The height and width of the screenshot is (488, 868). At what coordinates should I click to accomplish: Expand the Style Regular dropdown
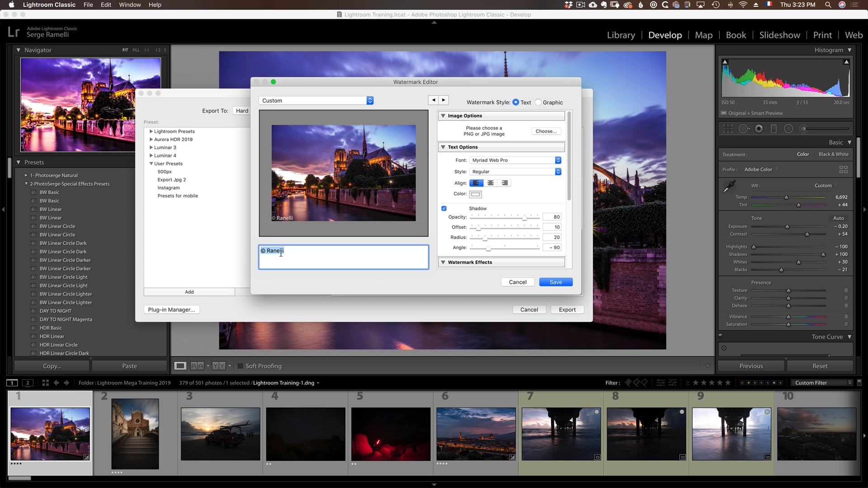click(x=558, y=172)
